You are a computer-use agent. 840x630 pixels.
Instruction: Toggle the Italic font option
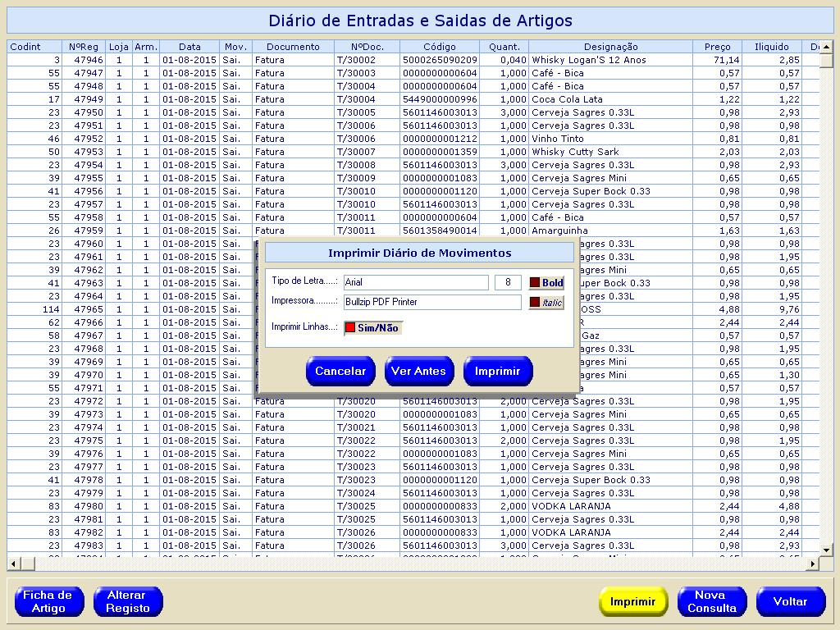point(546,303)
